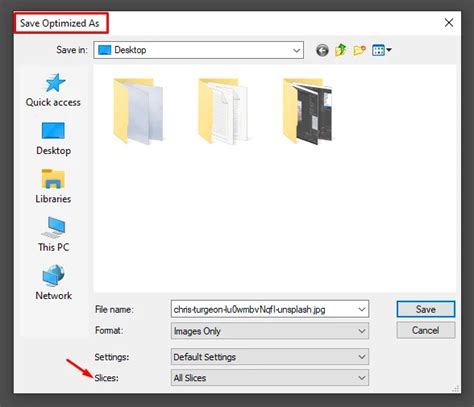Select the first empty-looking folder thumbnail
This screenshot has height=407, width=474.
click(x=138, y=111)
